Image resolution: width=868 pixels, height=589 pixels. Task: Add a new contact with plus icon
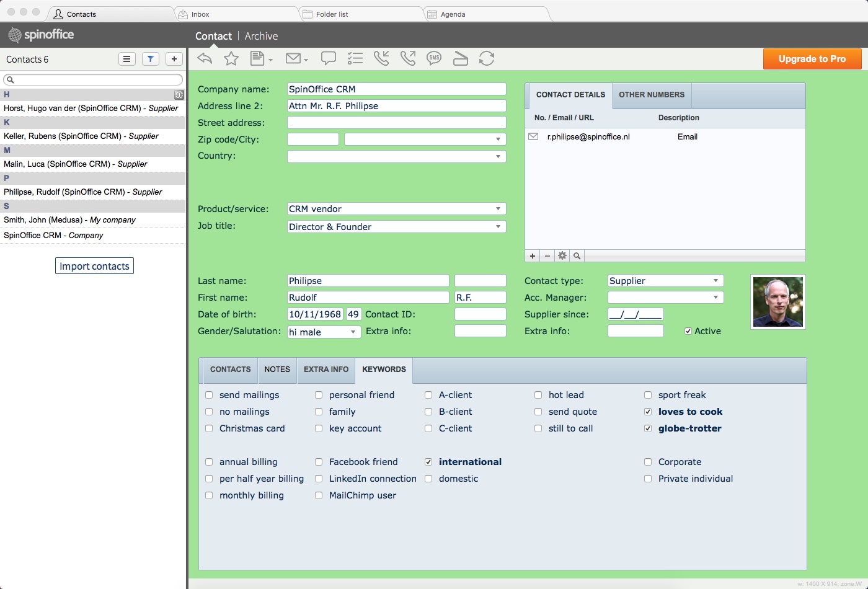coord(174,59)
